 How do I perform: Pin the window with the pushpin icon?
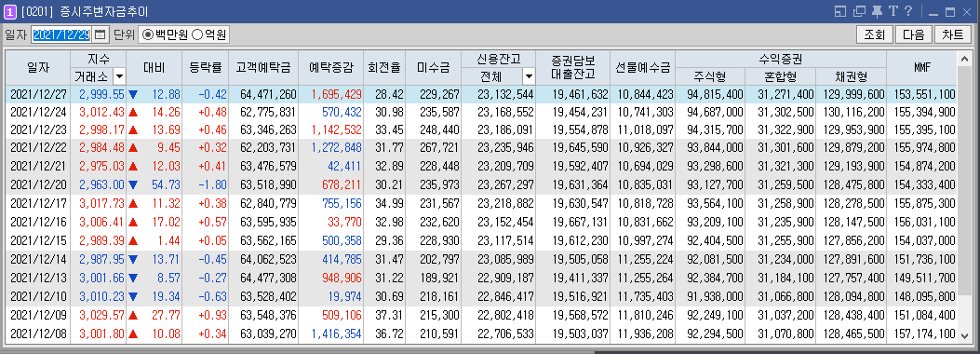coord(877,11)
